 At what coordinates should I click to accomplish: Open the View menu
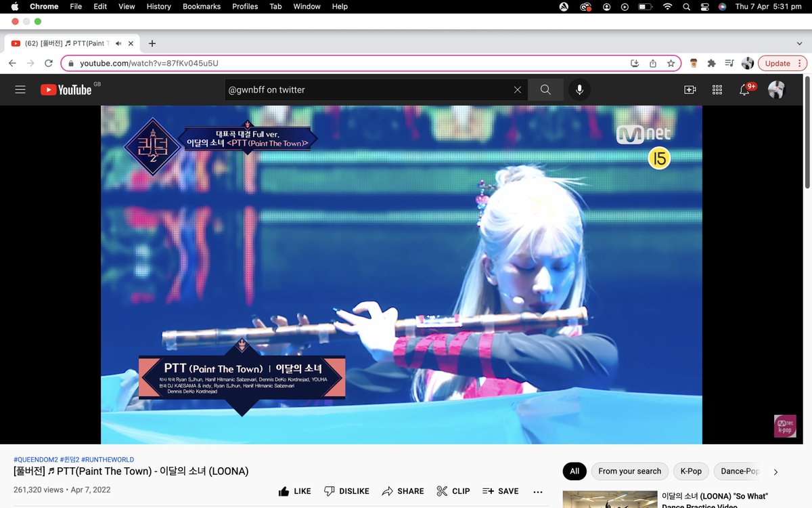click(127, 6)
